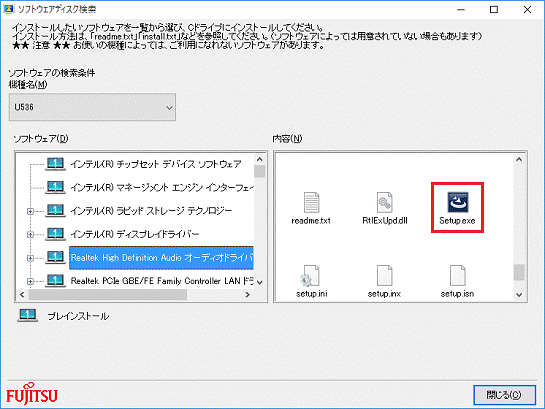Expand the Realtek High Definition Audio node

click(x=30, y=258)
